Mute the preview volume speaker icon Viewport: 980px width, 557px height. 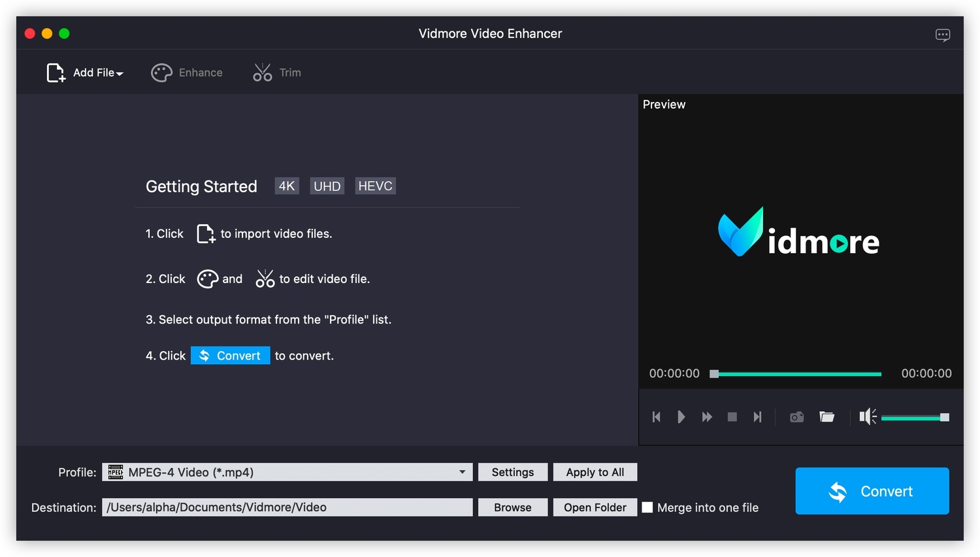868,417
